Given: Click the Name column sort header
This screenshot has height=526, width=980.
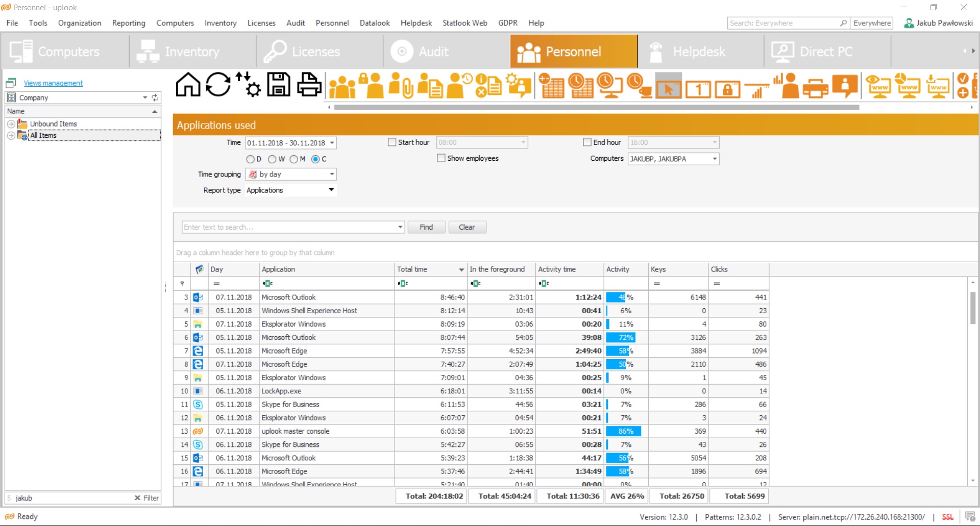Looking at the screenshot, I should tap(83, 111).
